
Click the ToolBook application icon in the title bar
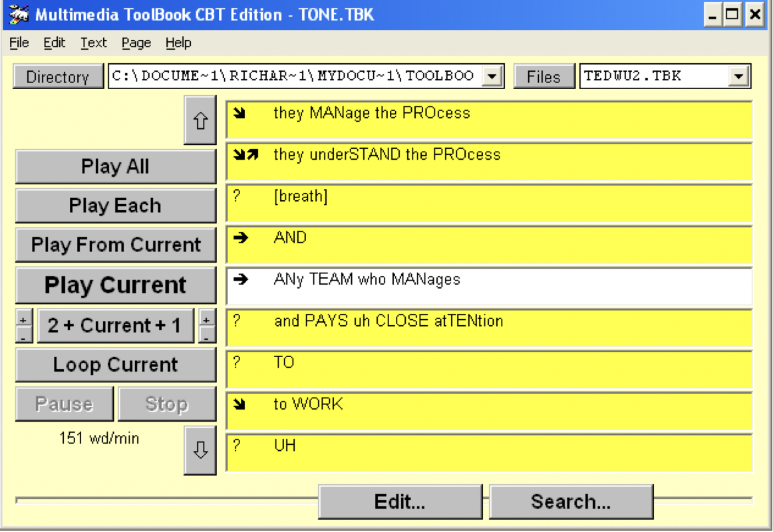pos(19,14)
